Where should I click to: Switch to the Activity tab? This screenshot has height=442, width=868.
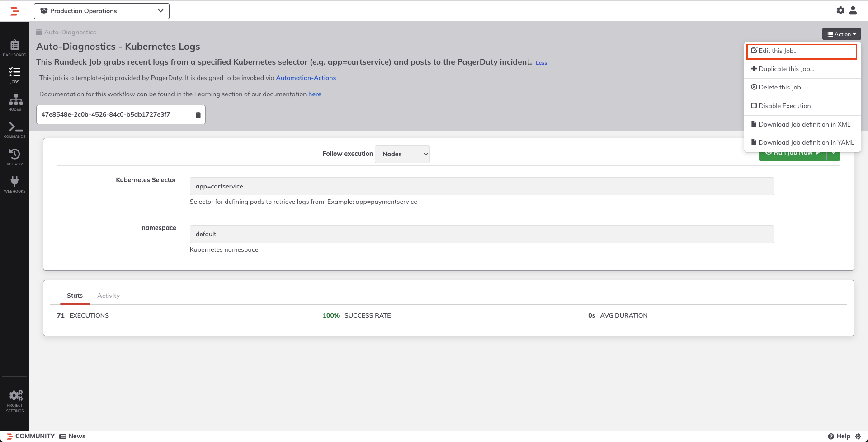coord(108,296)
